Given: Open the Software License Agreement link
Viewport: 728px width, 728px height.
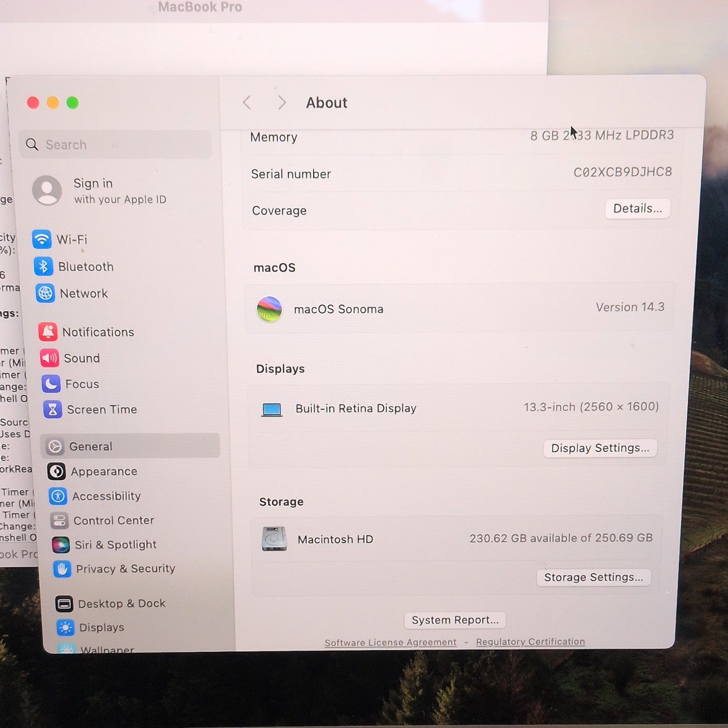Looking at the screenshot, I should 391,643.
